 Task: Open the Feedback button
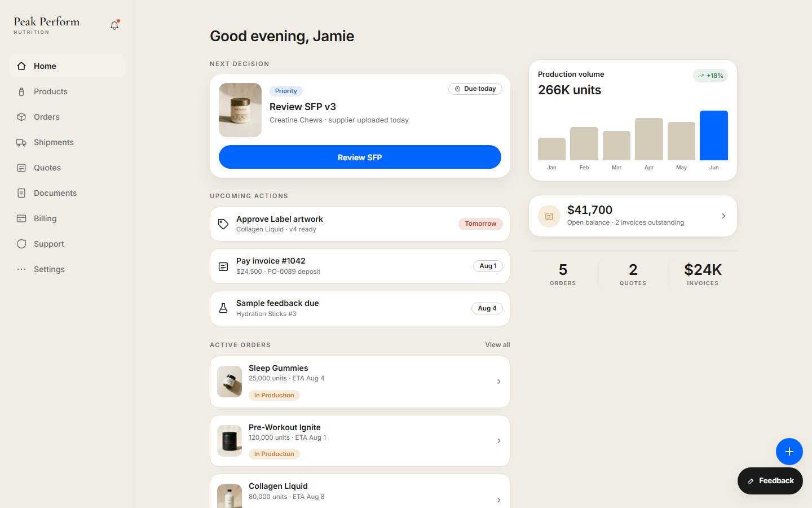click(x=770, y=481)
